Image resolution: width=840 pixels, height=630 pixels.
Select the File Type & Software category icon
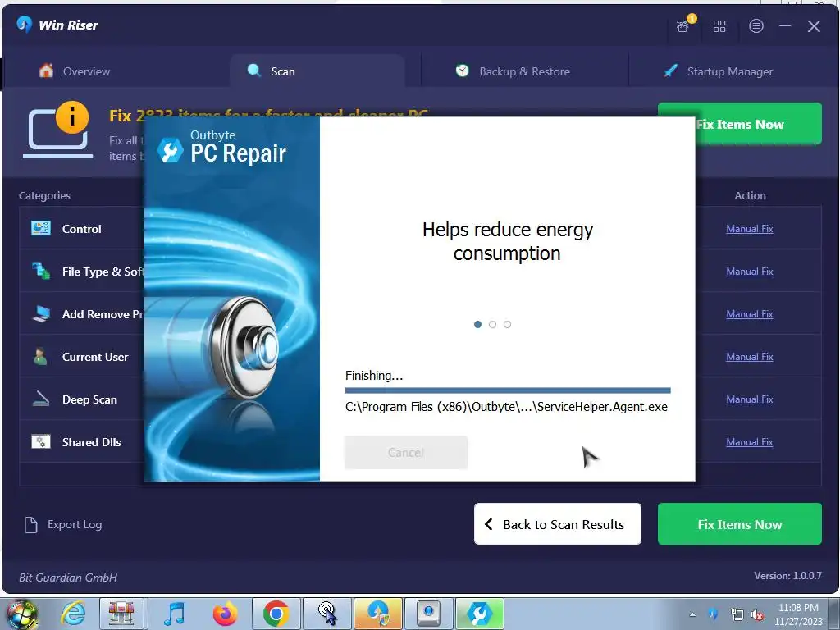[41, 271]
